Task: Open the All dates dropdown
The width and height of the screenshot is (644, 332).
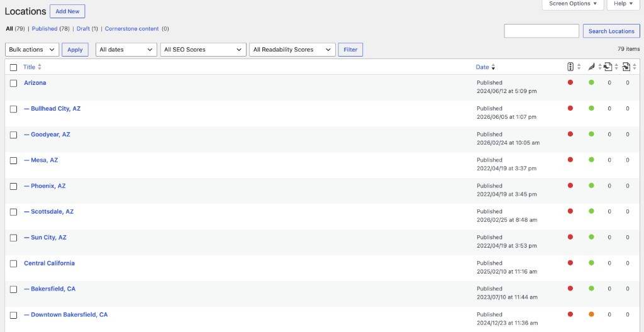Action: [x=126, y=49]
